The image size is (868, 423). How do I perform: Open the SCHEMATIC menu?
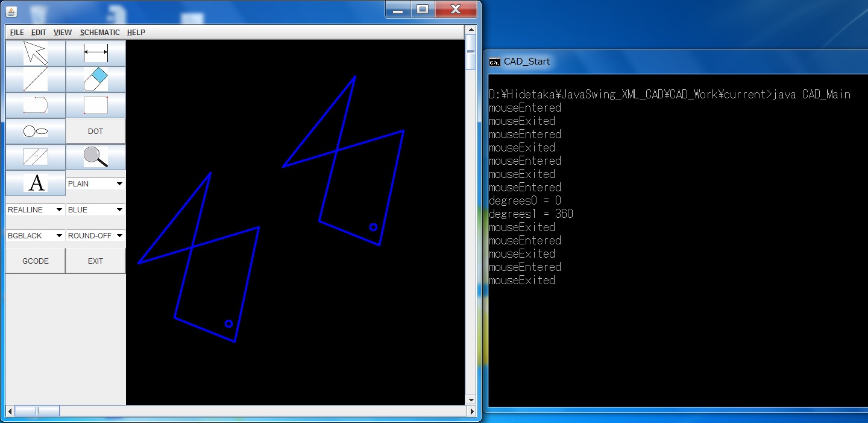pyautogui.click(x=99, y=33)
